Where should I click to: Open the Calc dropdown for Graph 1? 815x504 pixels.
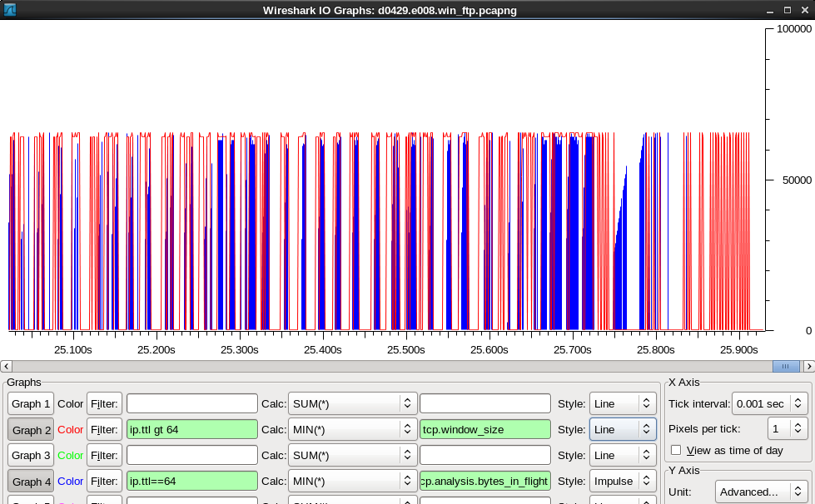(x=352, y=403)
